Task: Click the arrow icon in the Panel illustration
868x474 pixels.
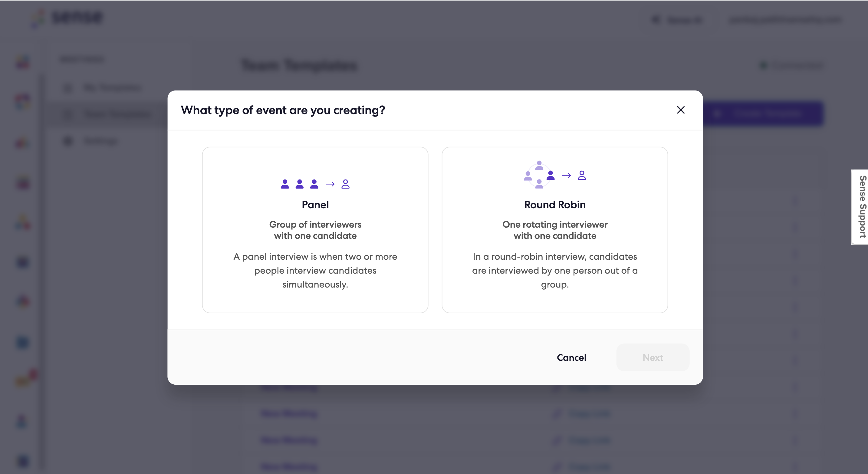Action: pyautogui.click(x=330, y=184)
